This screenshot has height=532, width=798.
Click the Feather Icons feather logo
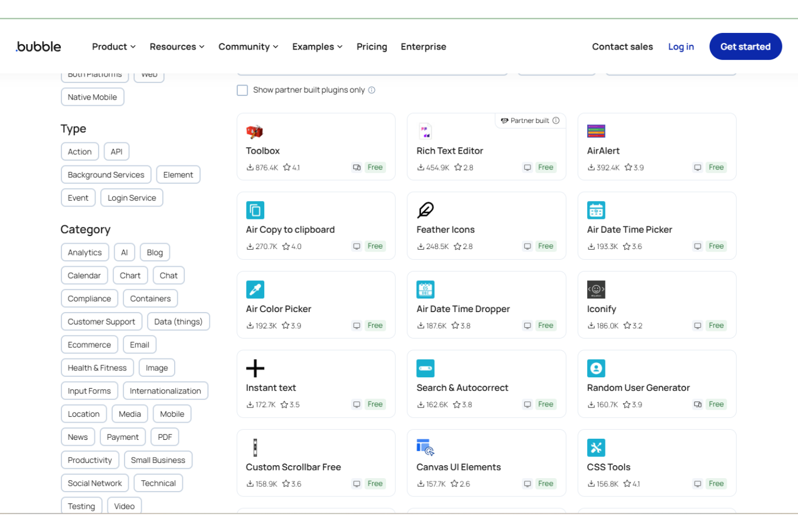pos(425,210)
